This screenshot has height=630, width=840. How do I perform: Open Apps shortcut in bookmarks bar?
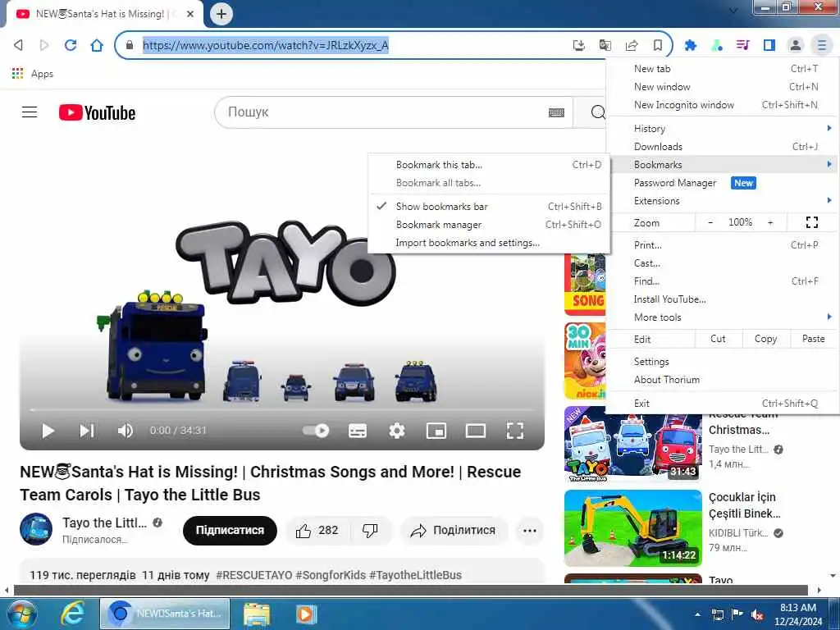point(33,73)
